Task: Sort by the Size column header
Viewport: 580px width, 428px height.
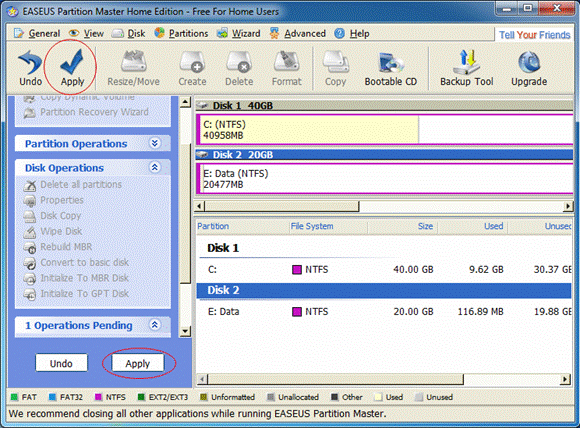Action: click(402, 226)
